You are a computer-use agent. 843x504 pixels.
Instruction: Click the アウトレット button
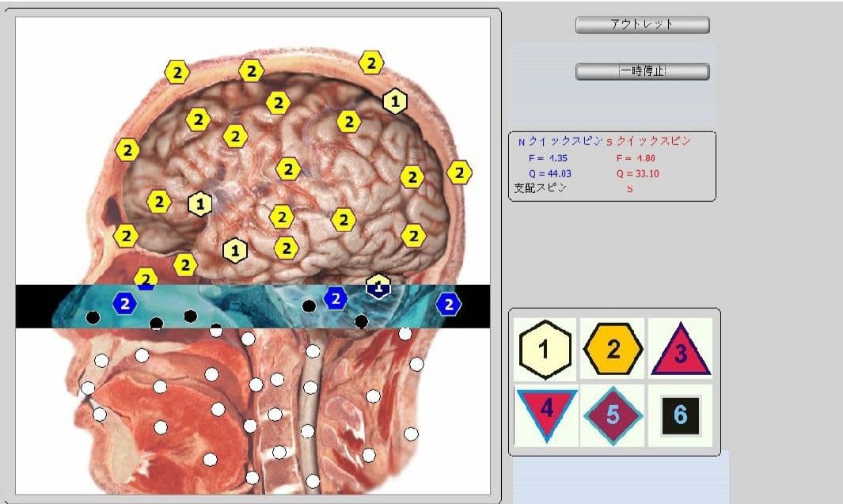coord(642,25)
